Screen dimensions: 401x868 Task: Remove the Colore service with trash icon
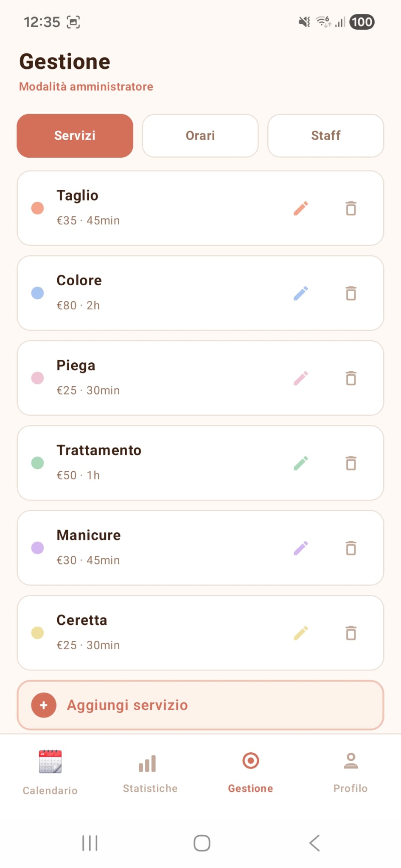(351, 293)
